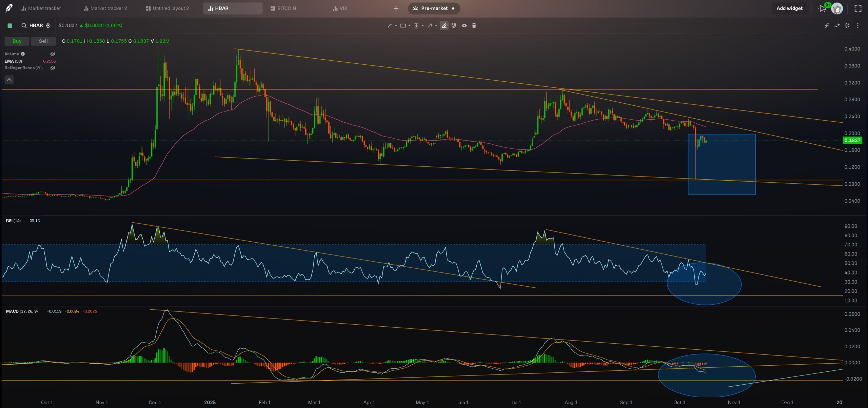Screen dimensions: 868x408
Task: Toggle Volume indicator visibility
Action: tap(53, 54)
